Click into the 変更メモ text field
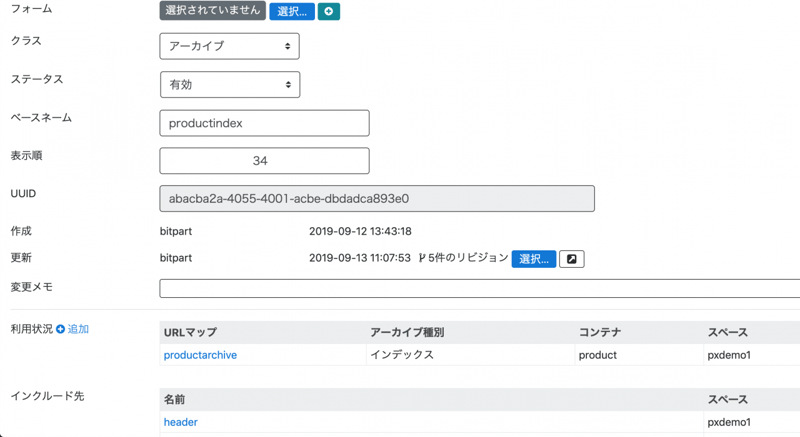Viewport: 800px width, 437px height. [480, 288]
